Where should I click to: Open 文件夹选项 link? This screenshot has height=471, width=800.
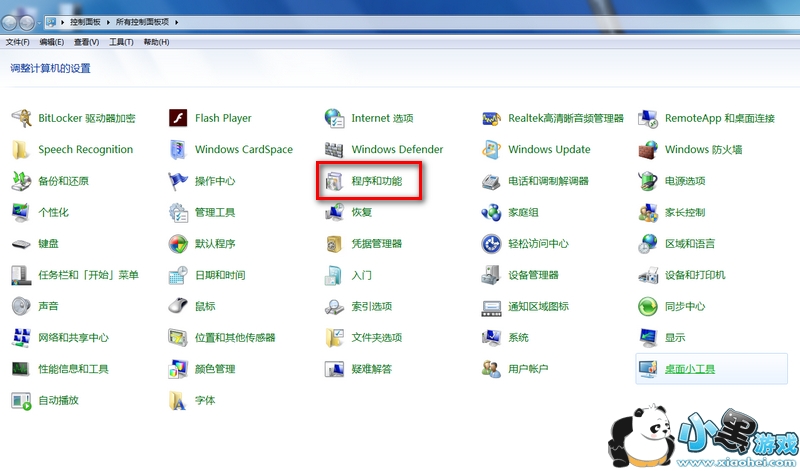(x=377, y=338)
